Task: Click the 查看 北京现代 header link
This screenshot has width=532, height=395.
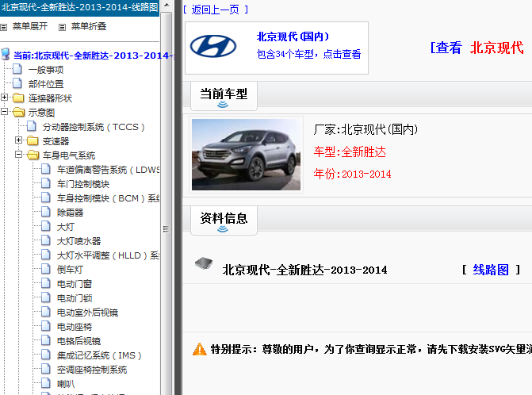Action: [x=477, y=48]
